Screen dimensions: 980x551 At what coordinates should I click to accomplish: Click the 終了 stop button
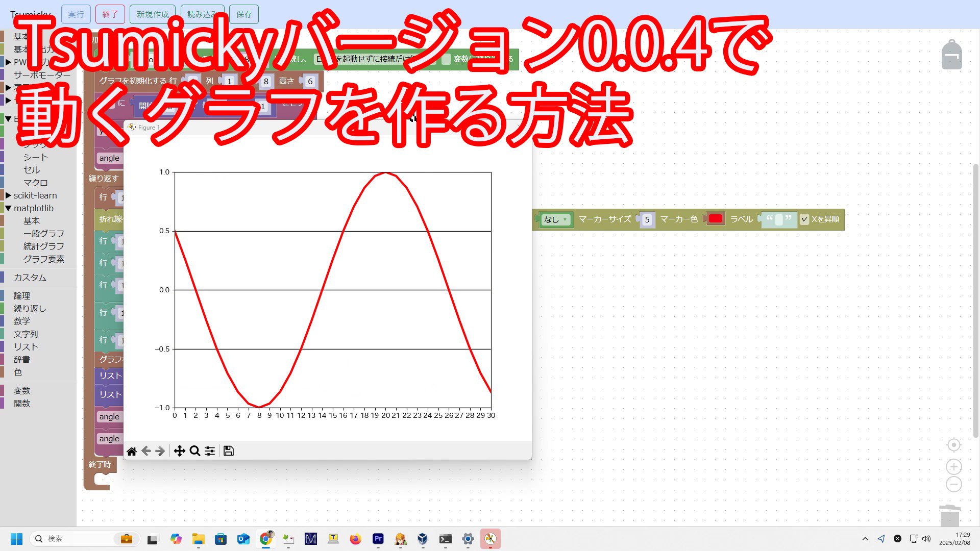click(110, 14)
